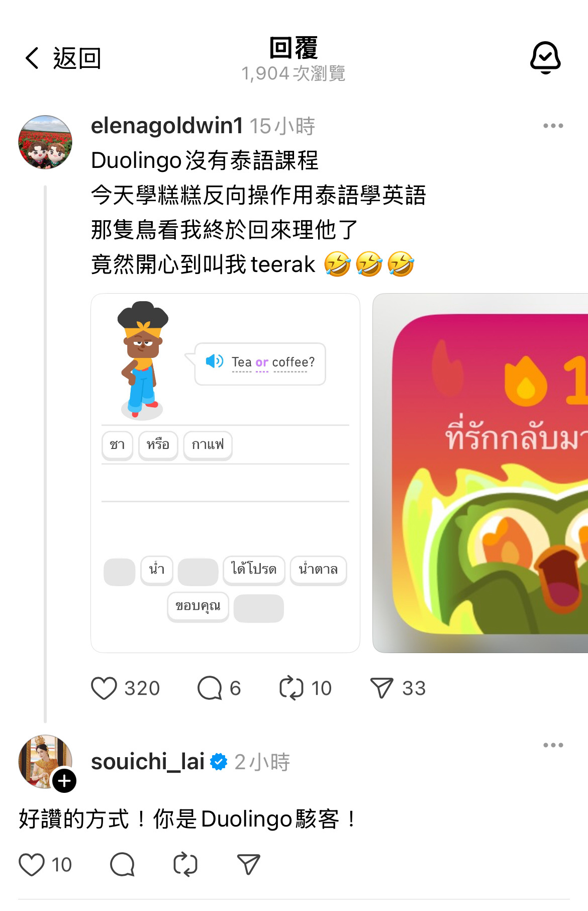Open more options for souichi_lai's reply
The width and height of the screenshot is (588, 911).
(553, 745)
